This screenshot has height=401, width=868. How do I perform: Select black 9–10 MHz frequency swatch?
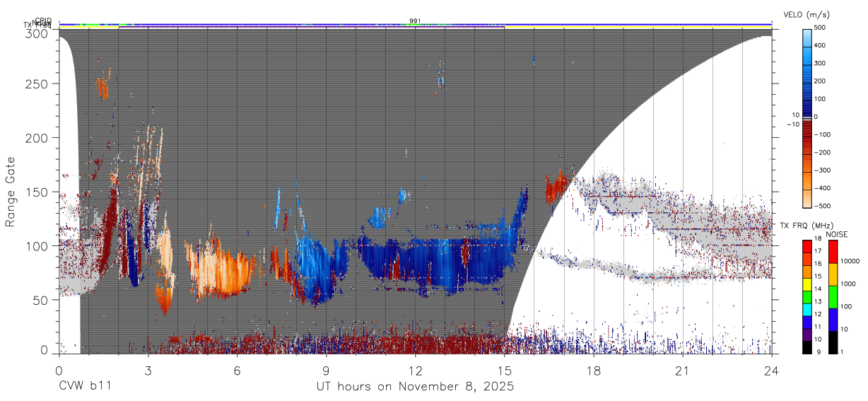pos(806,347)
